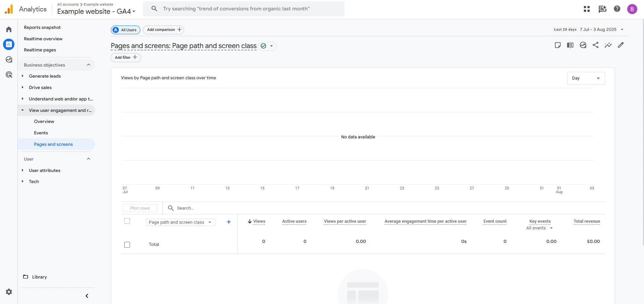Share this report

596,45
